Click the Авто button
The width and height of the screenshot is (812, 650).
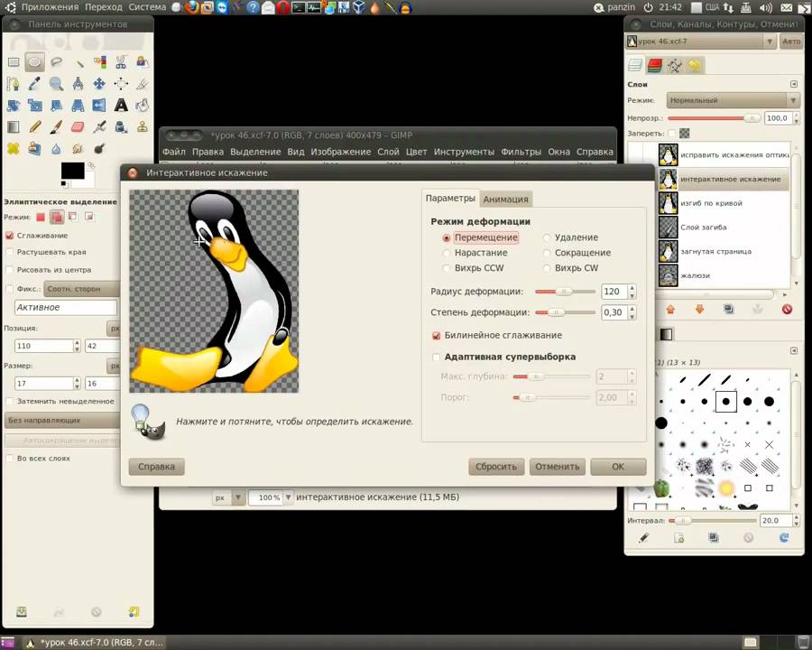pyautogui.click(x=791, y=41)
